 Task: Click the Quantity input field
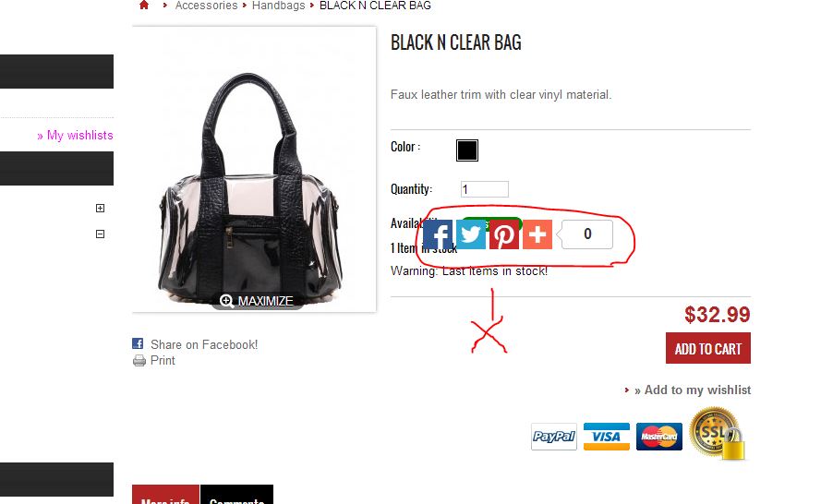coord(484,189)
